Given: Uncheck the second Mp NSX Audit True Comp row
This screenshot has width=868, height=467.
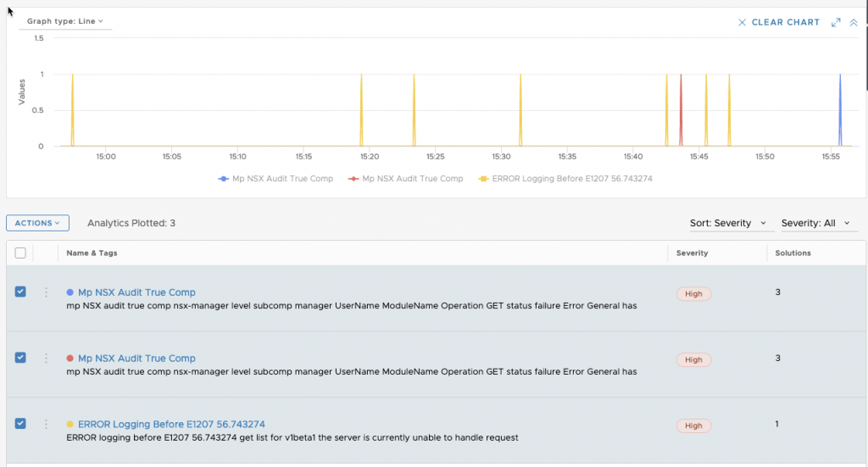Looking at the screenshot, I should [20, 358].
